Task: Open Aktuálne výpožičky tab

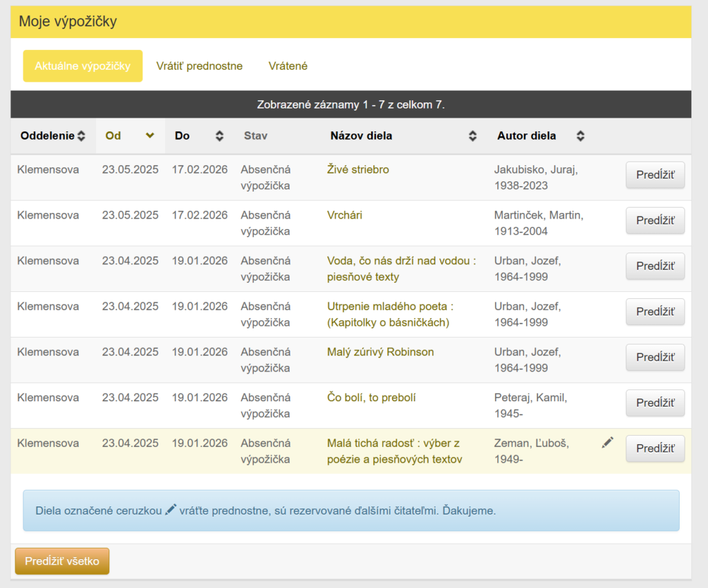Action: pyautogui.click(x=83, y=66)
